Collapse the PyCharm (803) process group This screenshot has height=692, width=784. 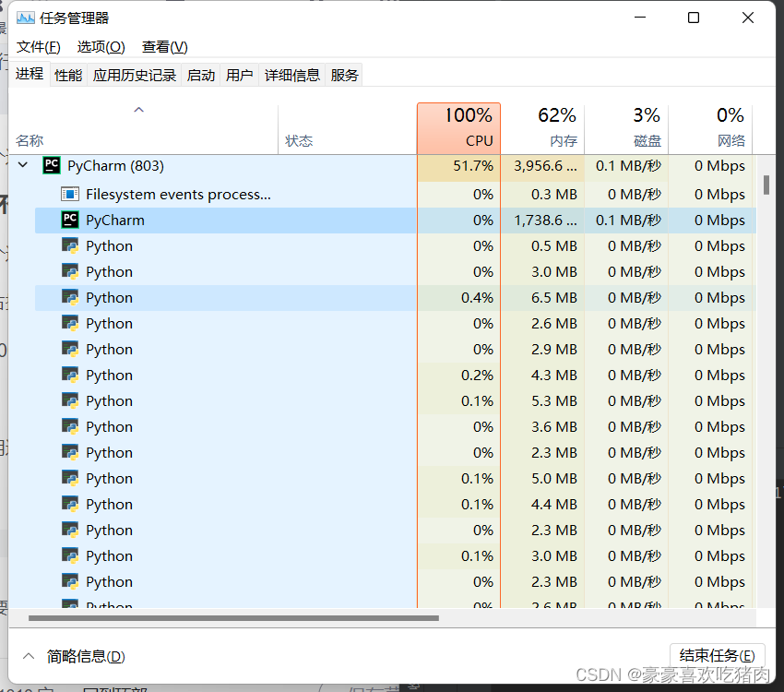pyautogui.click(x=23, y=164)
